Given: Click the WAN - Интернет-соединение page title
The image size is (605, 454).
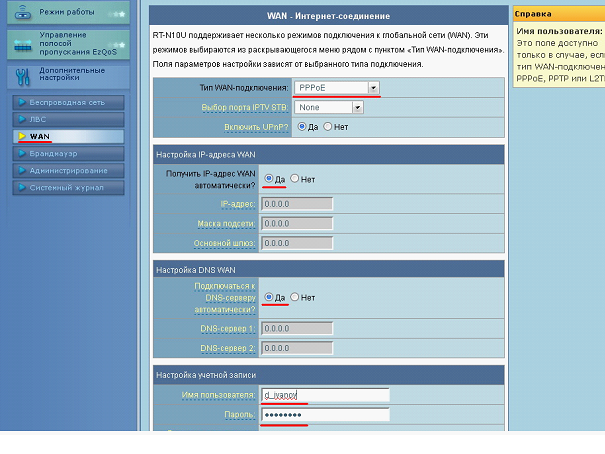Looking at the screenshot, I should tap(329, 16).
